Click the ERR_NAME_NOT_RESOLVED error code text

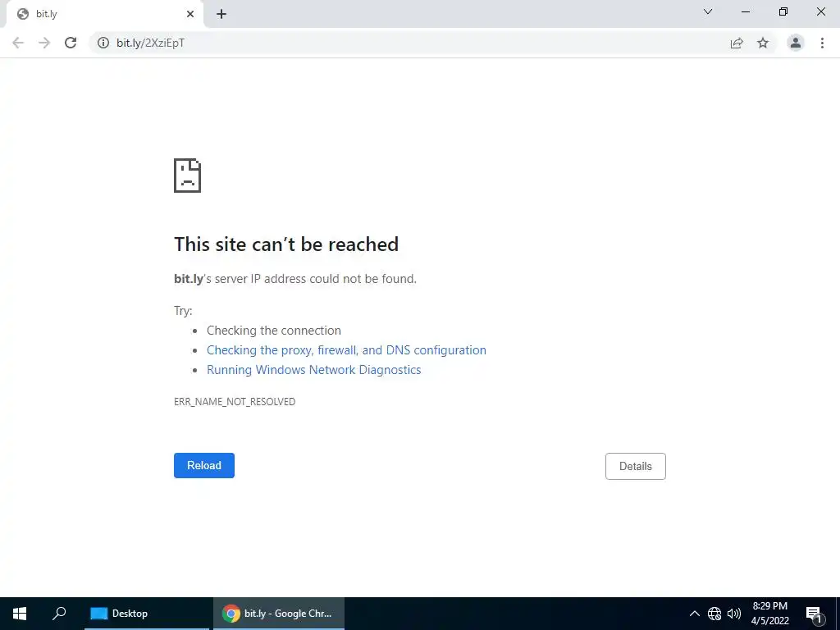click(235, 401)
